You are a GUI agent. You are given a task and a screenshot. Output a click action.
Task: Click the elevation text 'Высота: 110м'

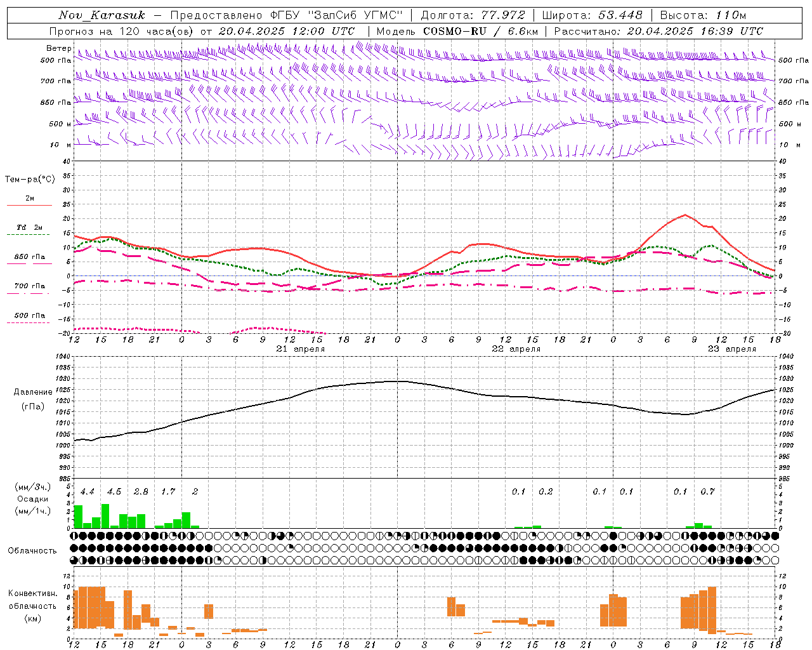click(x=703, y=15)
